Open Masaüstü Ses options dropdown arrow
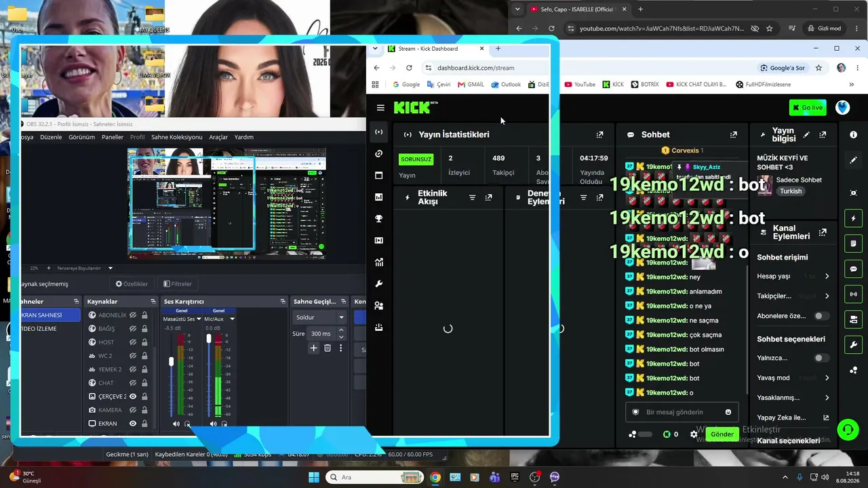This screenshot has height=488, width=868. coord(199,319)
